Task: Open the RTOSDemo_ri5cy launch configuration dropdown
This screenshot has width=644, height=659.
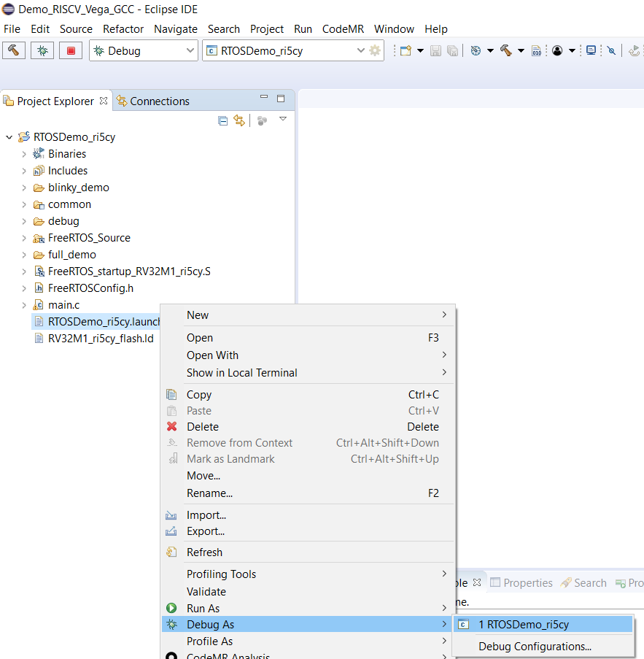Action: pos(360,50)
